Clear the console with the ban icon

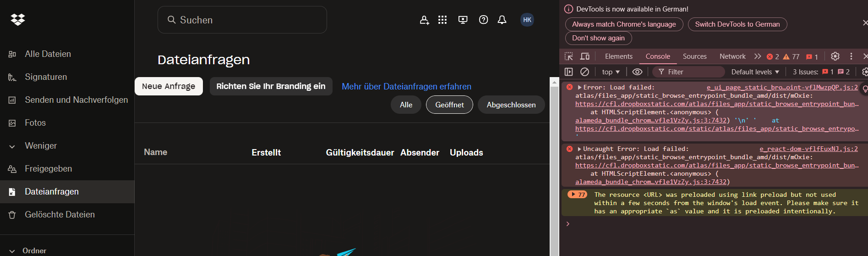[x=584, y=72]
